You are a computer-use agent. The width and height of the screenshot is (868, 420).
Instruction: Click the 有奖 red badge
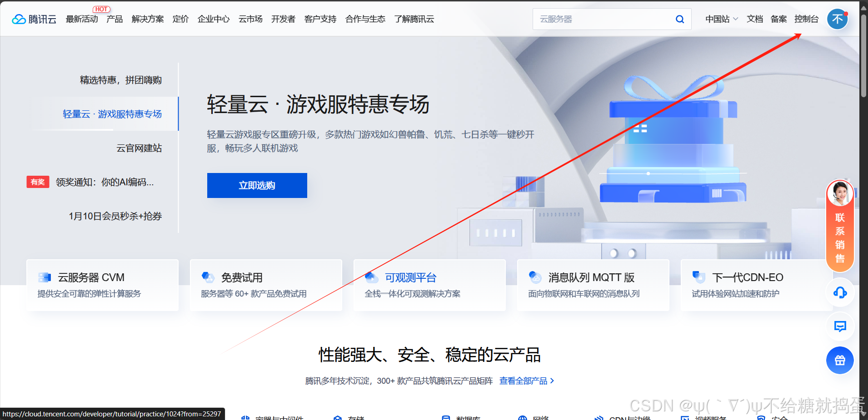38,182
